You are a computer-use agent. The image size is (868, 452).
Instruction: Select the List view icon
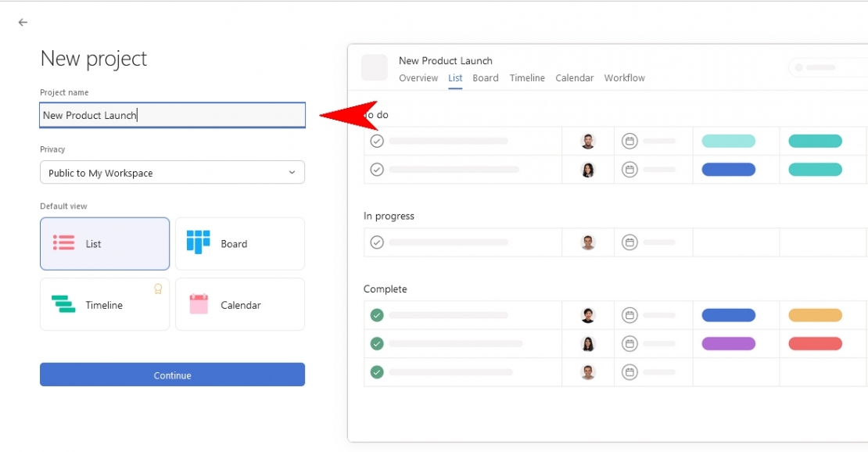(x=63, y=243)
